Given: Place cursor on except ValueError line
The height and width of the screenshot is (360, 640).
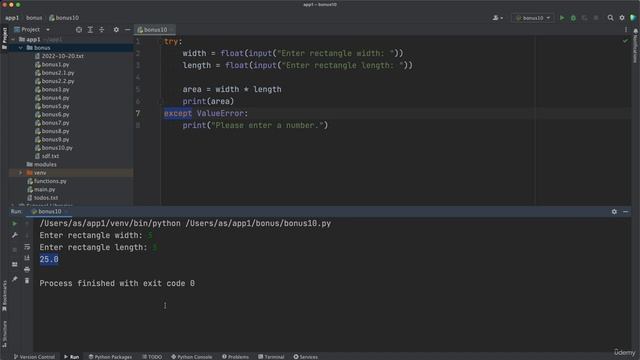Looking at the screenshot, I should click(206, 113).
